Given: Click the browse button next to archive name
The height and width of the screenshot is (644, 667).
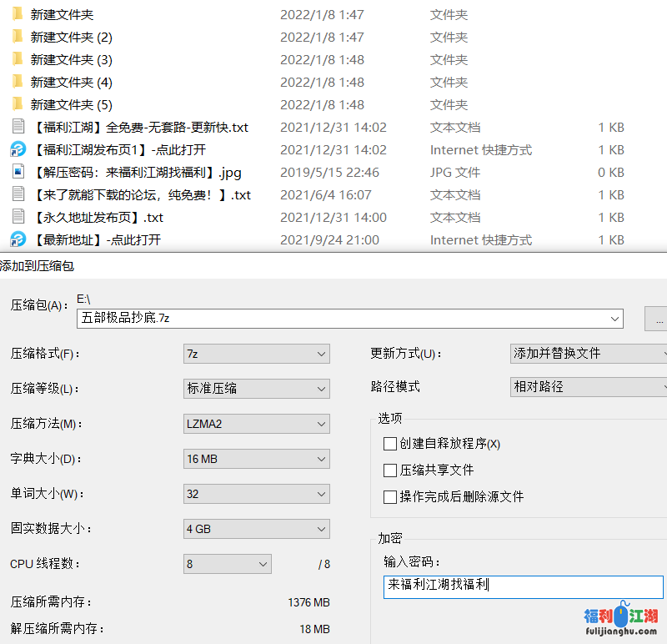Looking at the screenshot, I should click(657, 319).
